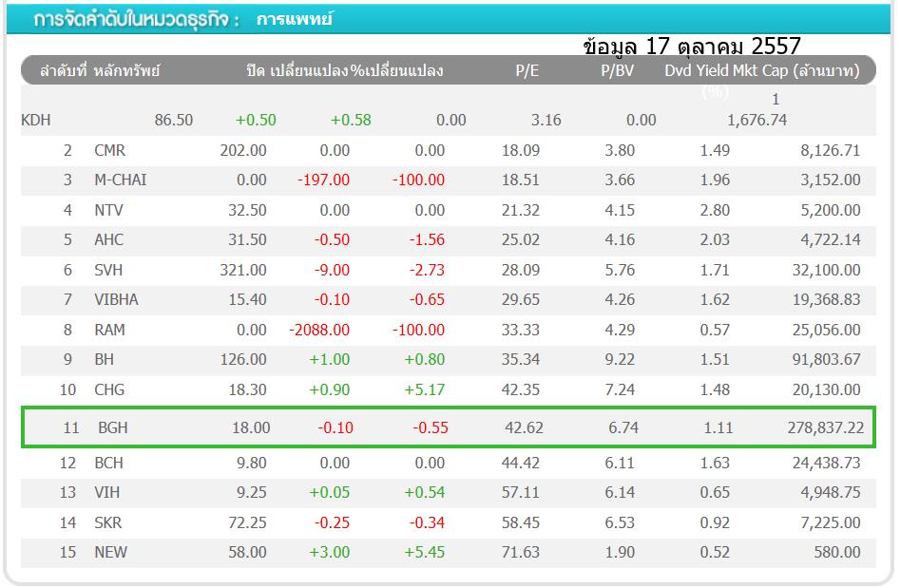Open the CMR stock link
Image resolution: width=900 pixels, height=588 pixels.
pyautogui.click(x=109, y=150)
